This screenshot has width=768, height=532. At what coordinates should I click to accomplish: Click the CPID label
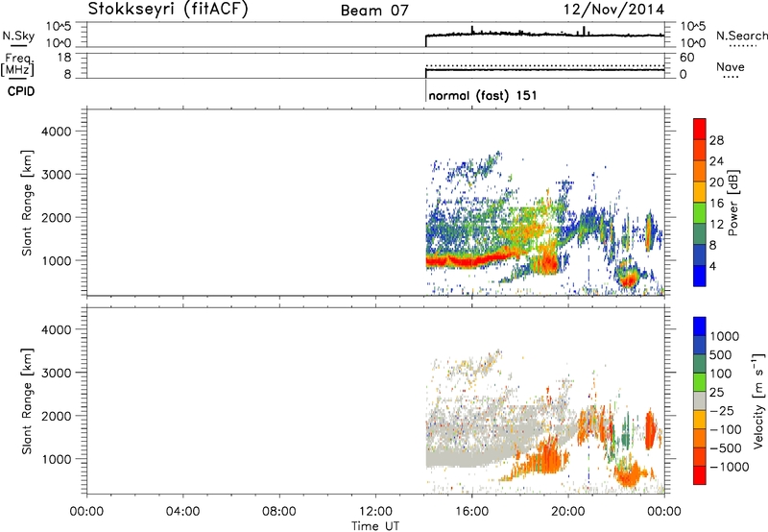(21, 91)
